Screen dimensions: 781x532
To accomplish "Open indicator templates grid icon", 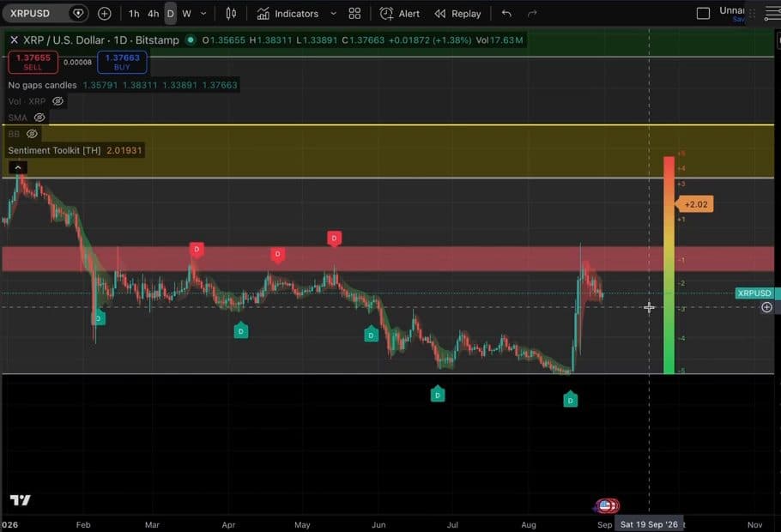I will click(x=354, y=14).
